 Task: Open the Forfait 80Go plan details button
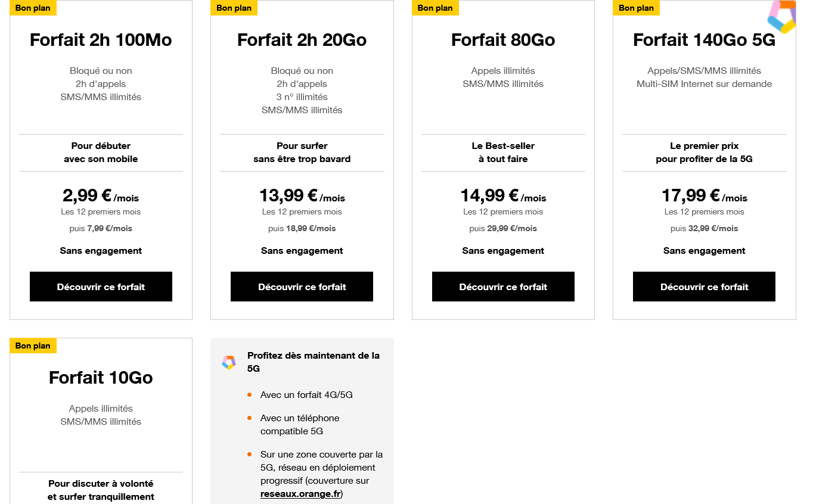[503, 287]
